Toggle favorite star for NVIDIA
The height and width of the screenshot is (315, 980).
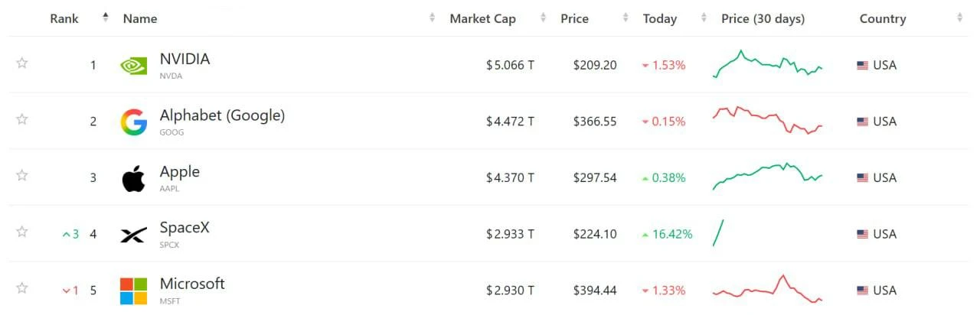pyautogui.click(x=22, y=63)
